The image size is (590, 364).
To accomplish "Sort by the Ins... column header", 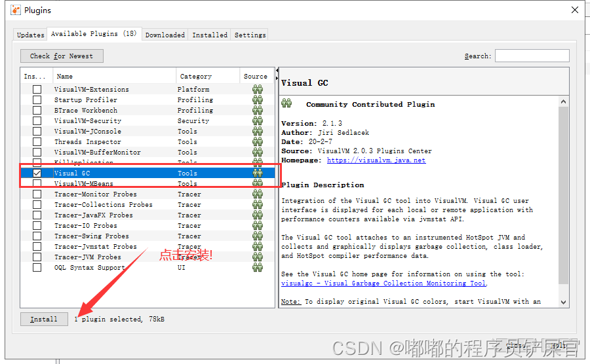I will tap(37, 76).
